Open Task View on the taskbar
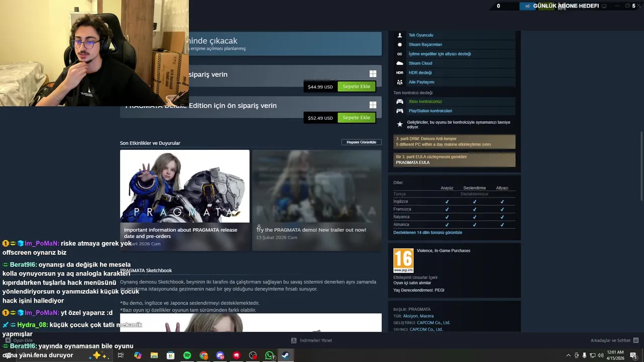 (121, 355)
